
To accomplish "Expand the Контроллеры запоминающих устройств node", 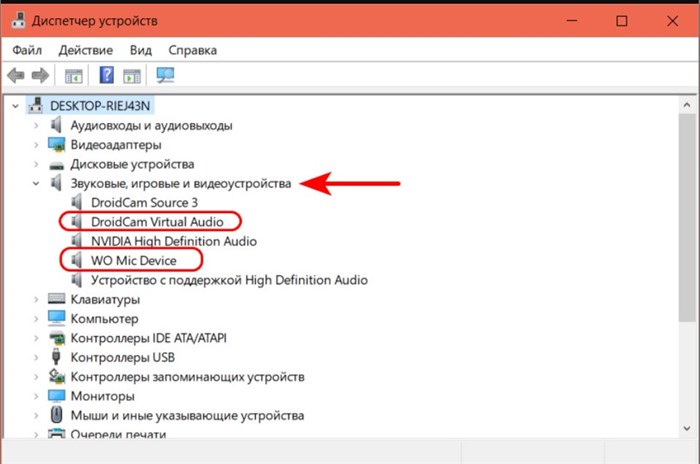I will coord(36,376).
